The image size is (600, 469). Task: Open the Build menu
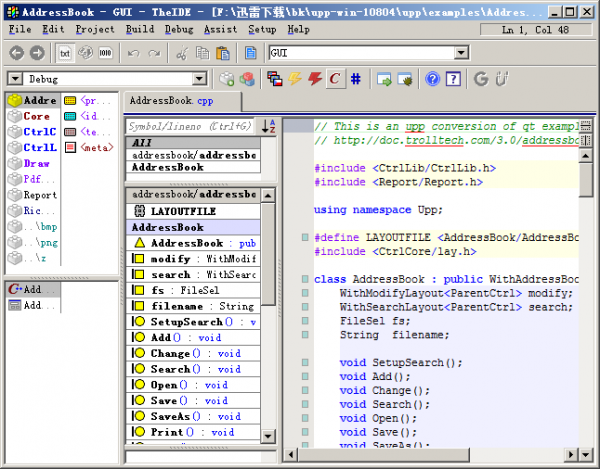coord(140,30)
